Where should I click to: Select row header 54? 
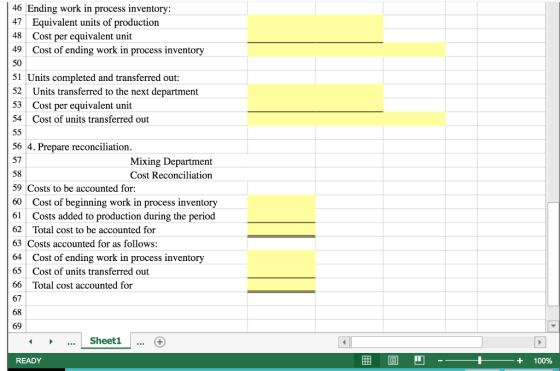(17, 119)
